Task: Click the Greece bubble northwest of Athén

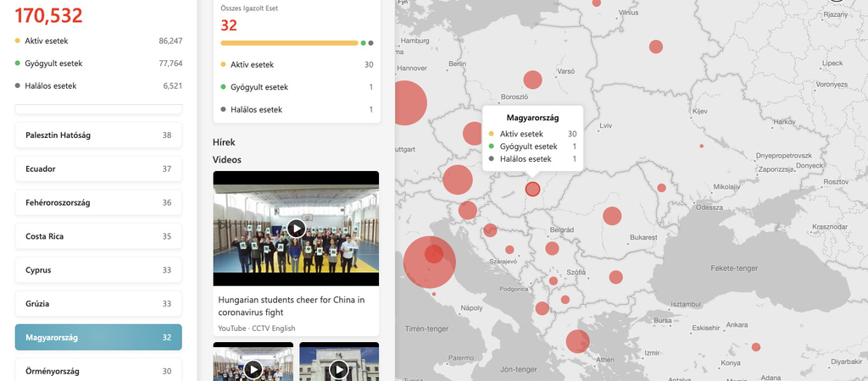Action: (577, 341)
